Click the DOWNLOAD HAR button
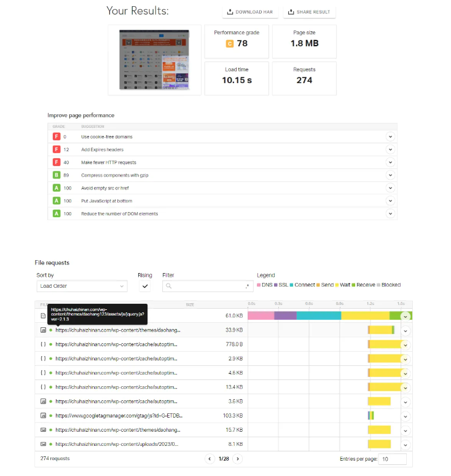The width and height of the screenshot is (451, 476). 250,12
